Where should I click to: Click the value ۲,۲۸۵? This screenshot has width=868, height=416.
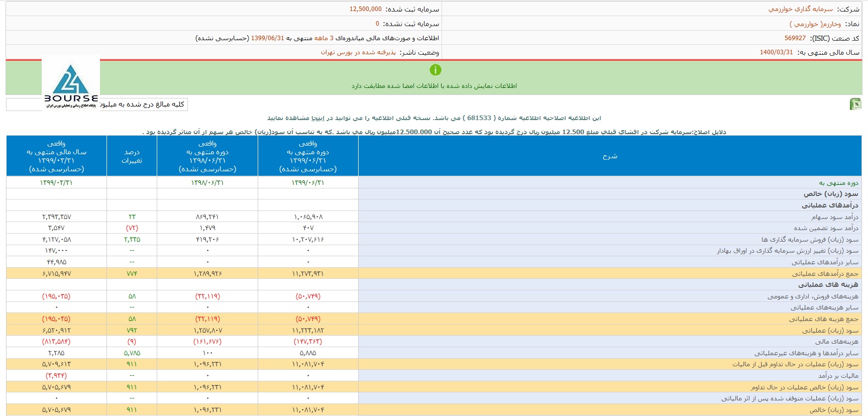coord(56,353)
